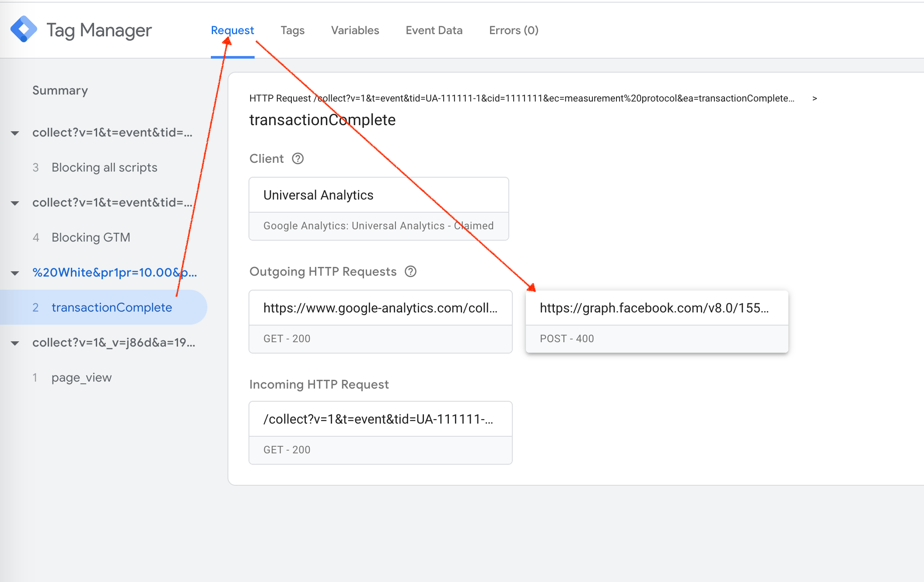Open the Variables tab
The width and height of the screenshot is (924, 582).
click(355, 30)
